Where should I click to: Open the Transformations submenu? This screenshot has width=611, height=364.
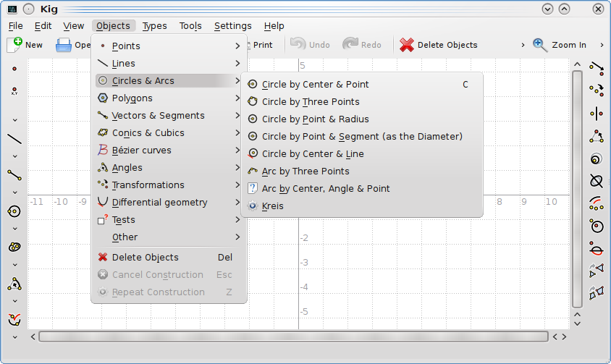169,185
